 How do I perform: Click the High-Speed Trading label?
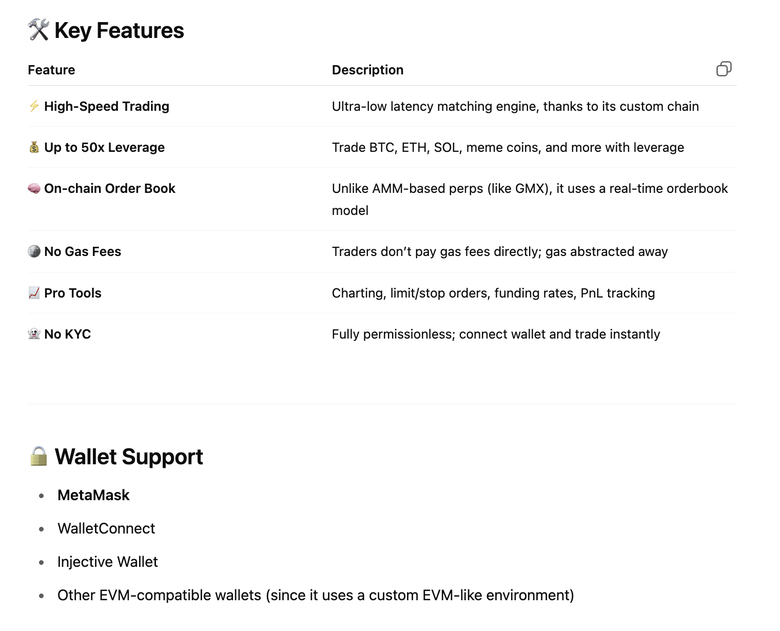(x=107, y=106)
